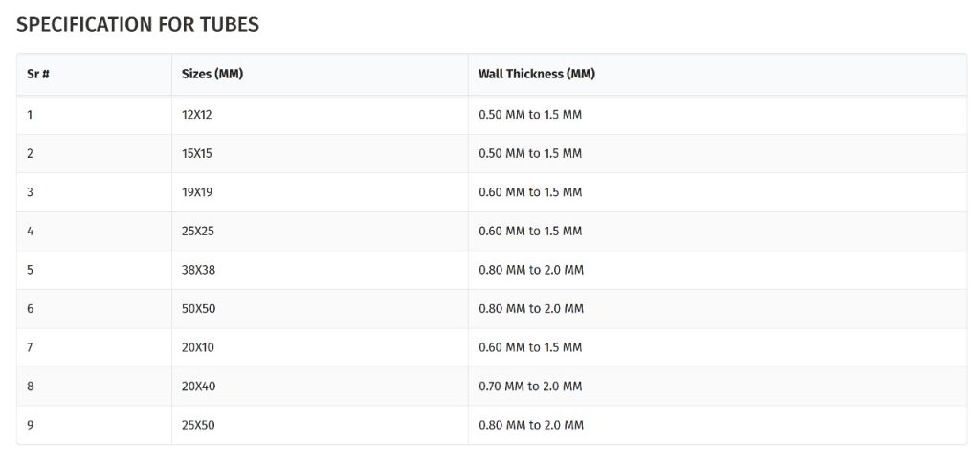The height and width of the screenshot is (465, 980).
Task: Click the 'Wall Thickness (MM)' column header
Action: [536, 75]
